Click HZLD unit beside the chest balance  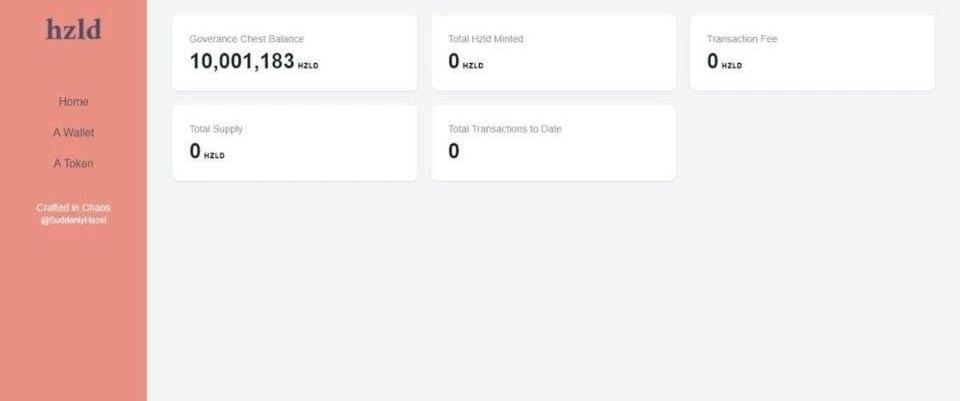[308, 66]
